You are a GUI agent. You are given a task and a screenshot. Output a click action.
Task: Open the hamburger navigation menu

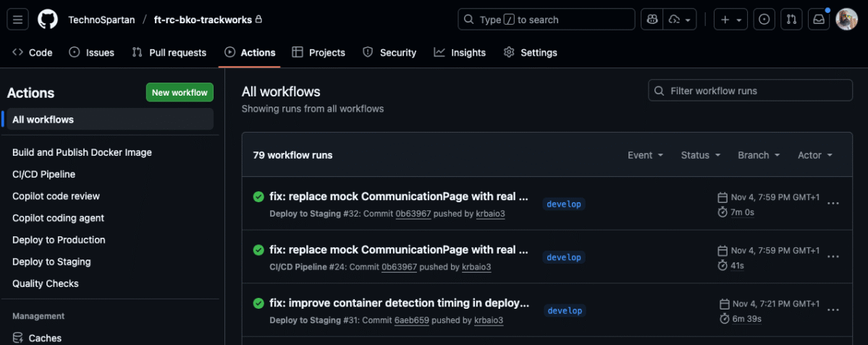point(17,20)
